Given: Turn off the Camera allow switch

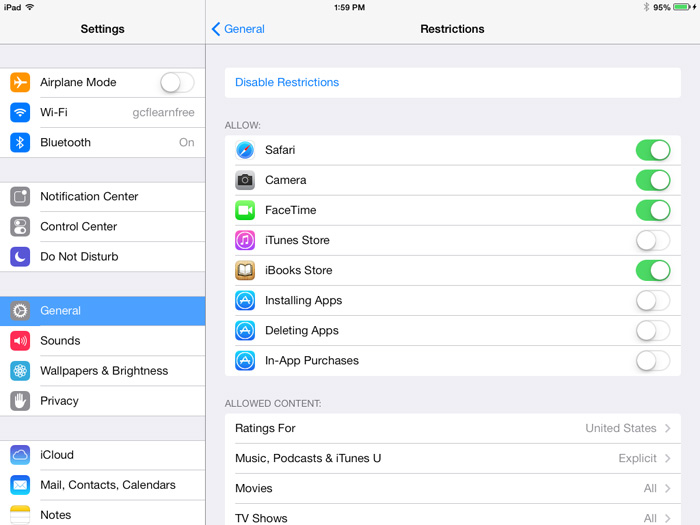Looking at the screenshot, I should [x=653, y=180].
